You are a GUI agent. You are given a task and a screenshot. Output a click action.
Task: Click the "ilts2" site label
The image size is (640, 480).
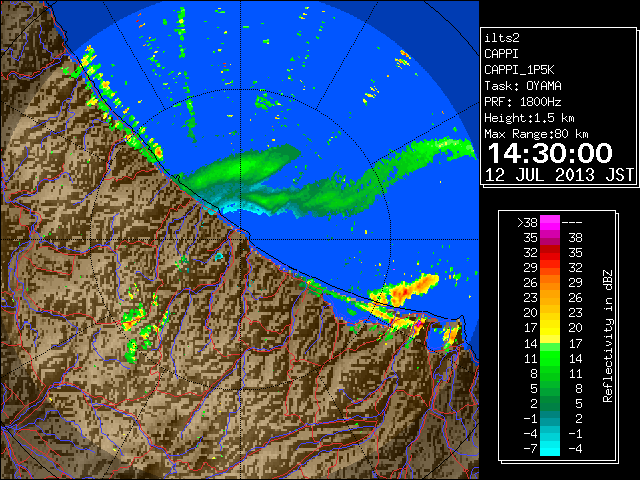pos(502,38)
